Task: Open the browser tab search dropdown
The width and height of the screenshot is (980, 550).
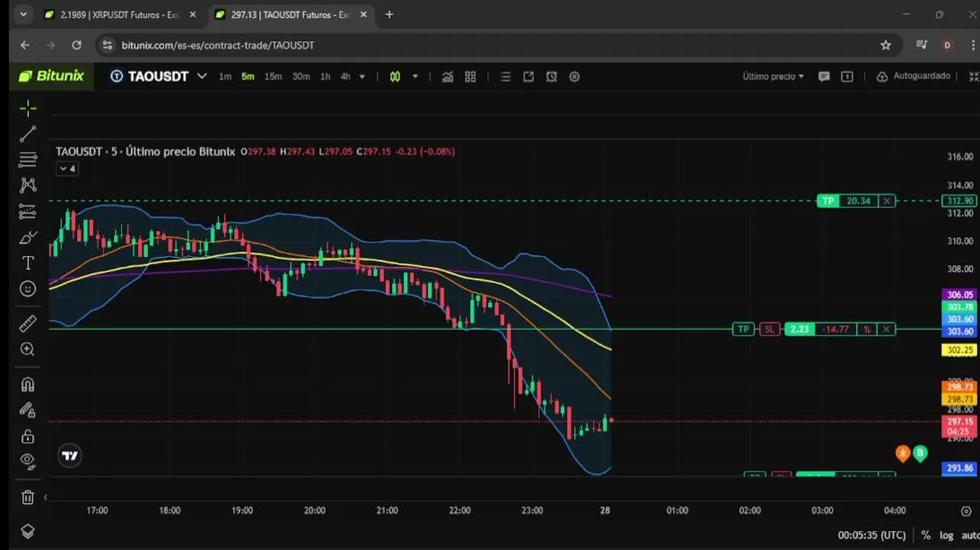Action: click(x=23, y=15)
